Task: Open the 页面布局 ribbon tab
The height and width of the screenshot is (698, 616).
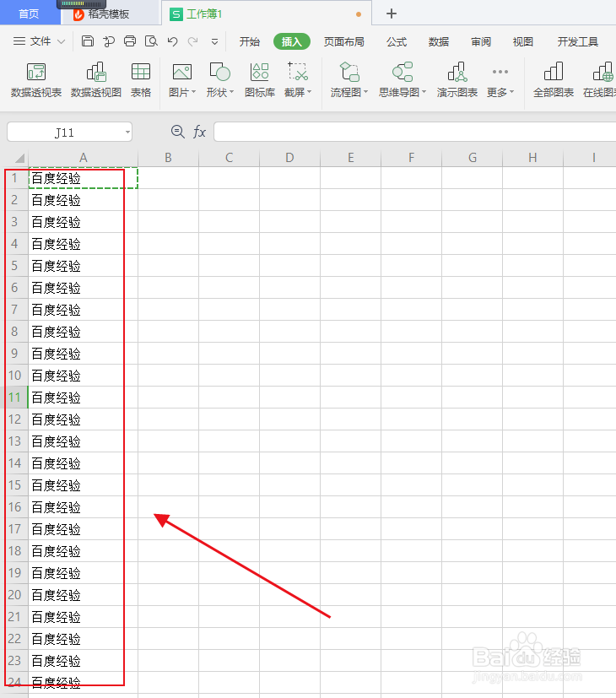Action: click(x=343, y=42)
